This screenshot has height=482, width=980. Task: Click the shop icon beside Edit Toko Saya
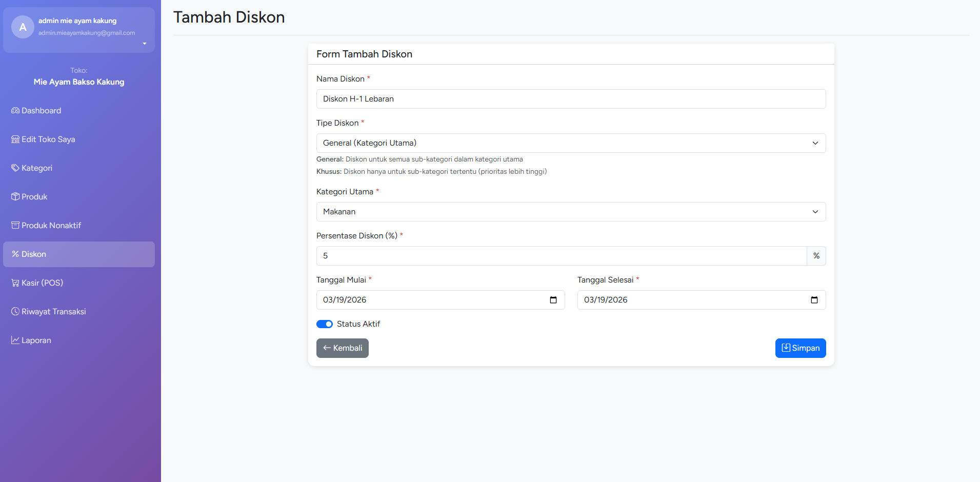pos(15,139)
